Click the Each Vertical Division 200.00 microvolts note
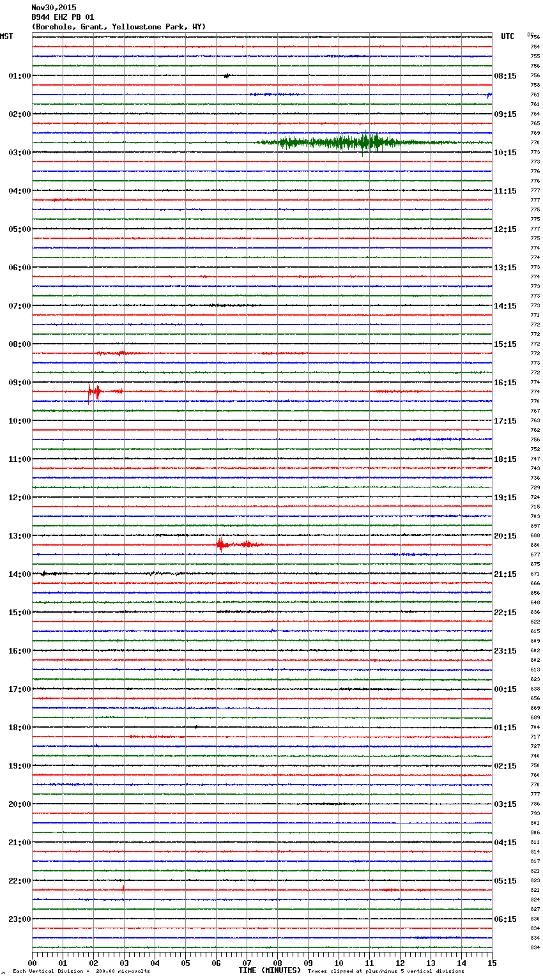The width and height of the screenshot is (543, 980). 81,972
